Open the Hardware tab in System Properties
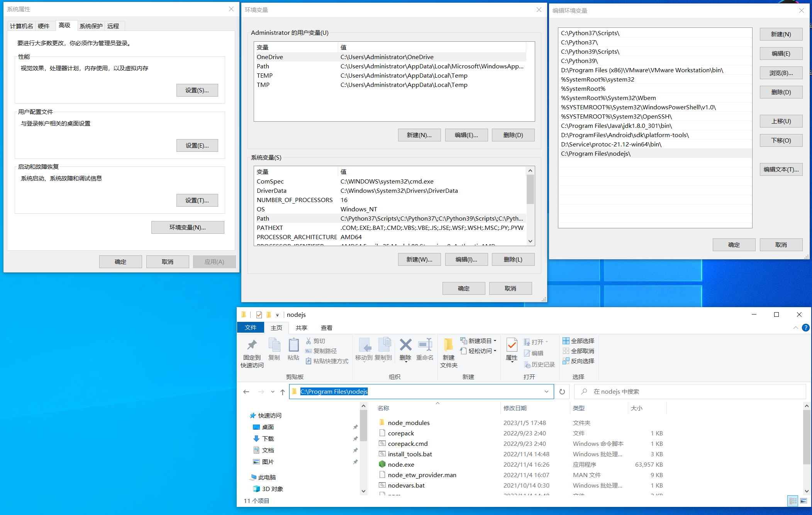Image resolution: width=812 pixels, height=515 pixels. (x=44, y=26)
